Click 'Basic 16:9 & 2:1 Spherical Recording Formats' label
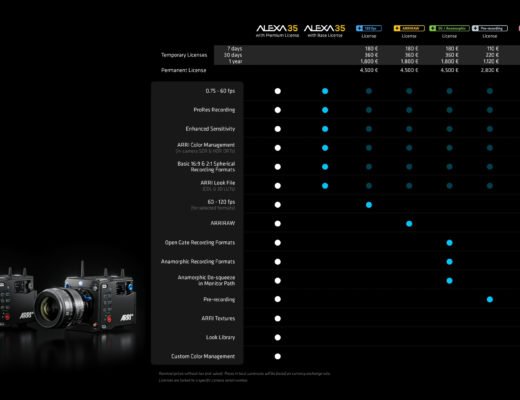 [206, 167]
